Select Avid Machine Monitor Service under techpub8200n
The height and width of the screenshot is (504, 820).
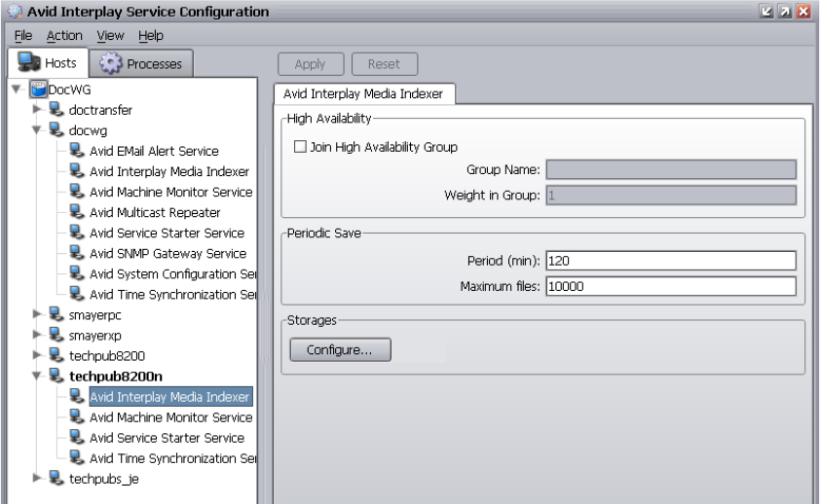171,417
